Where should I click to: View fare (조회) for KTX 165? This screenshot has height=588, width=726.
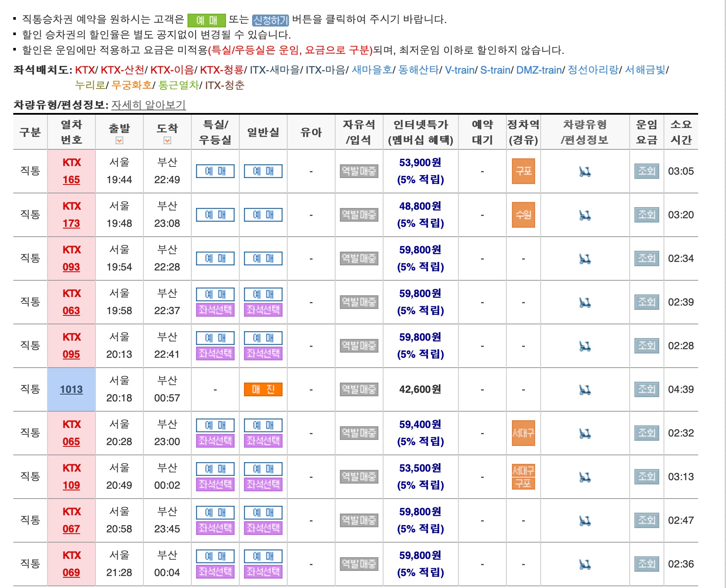click(646, 171)
